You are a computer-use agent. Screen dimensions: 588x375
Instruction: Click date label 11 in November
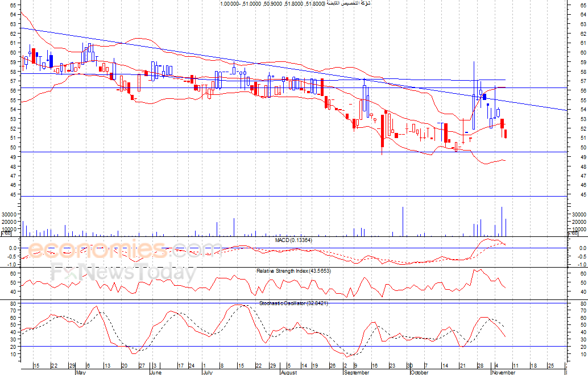pyautogui.click(x=516, y=366)
